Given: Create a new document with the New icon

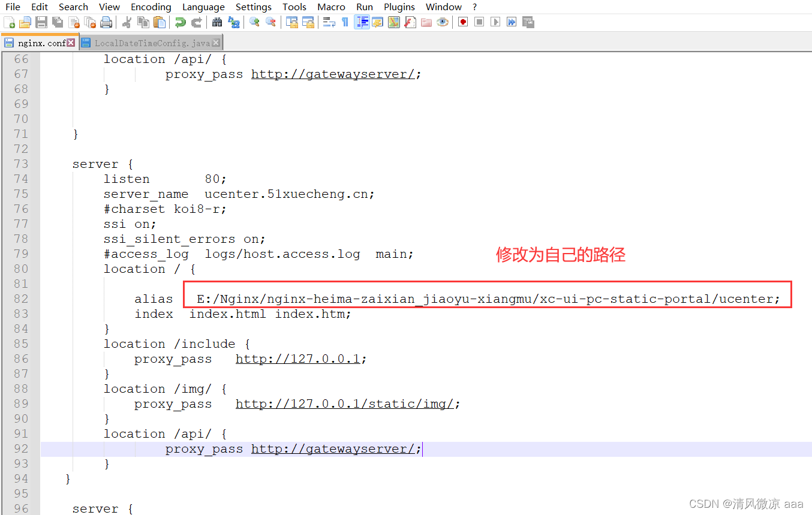Looking at the screenshot, I should pyautogui.click(x=10, y=23).
